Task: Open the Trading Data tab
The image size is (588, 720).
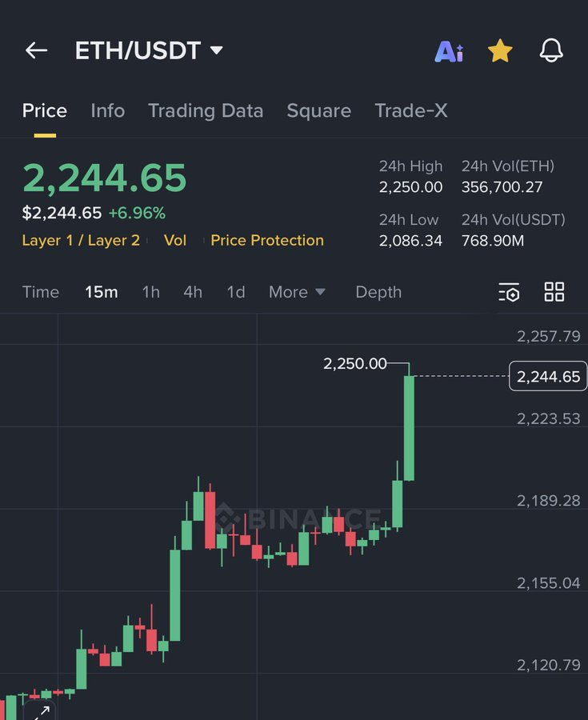Action: point(206,111)
